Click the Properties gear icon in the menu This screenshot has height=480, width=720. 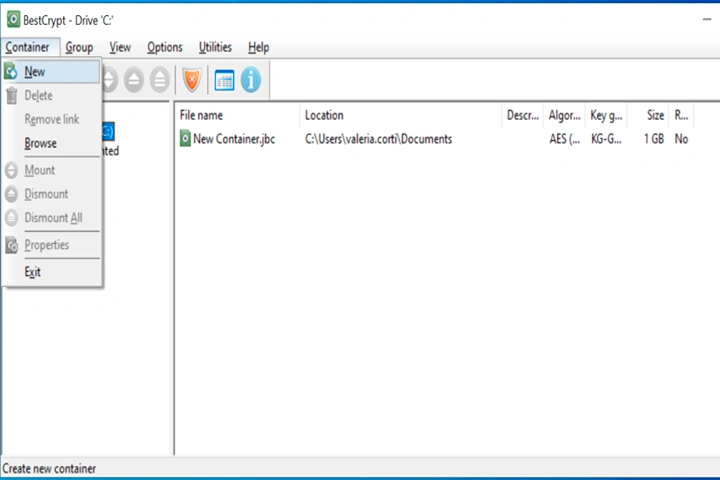pyautogui.click(x=11, y=245)
